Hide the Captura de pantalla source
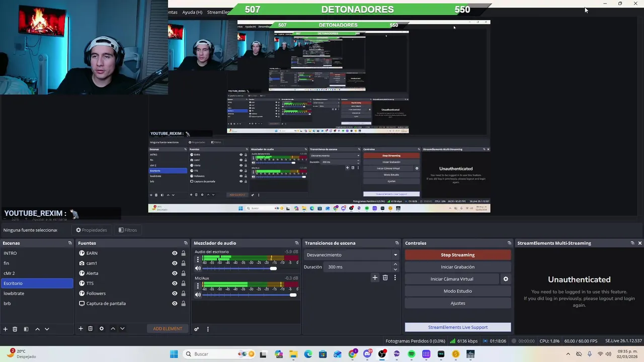644x362 pixels. point(175,304)
